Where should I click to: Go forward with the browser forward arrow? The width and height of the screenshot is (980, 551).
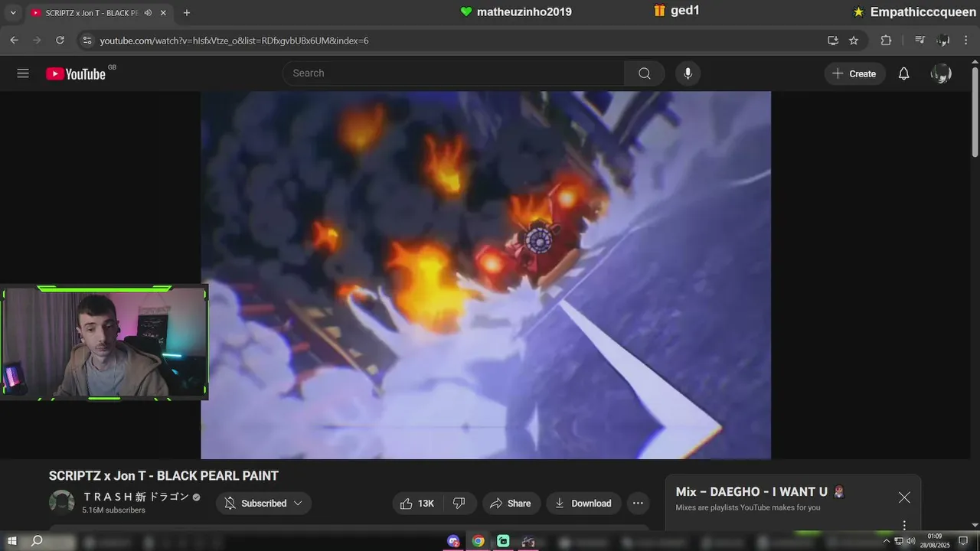point(37,41)
